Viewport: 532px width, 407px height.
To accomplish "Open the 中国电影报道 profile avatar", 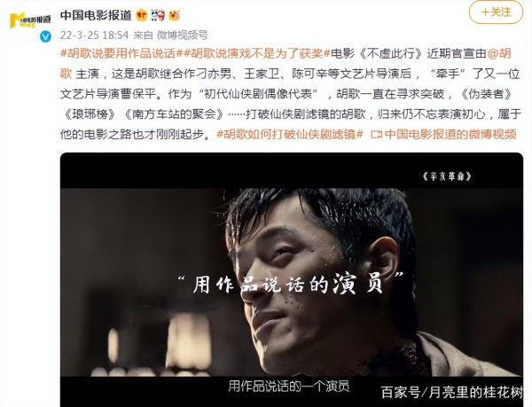I will 30,21.
